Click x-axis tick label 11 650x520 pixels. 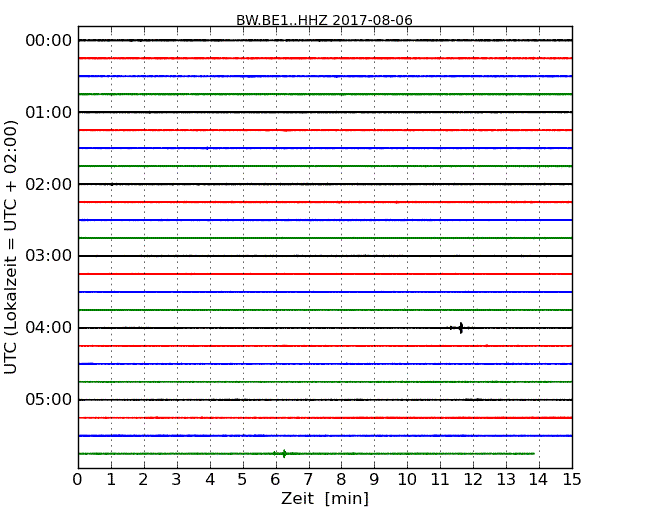440,480
